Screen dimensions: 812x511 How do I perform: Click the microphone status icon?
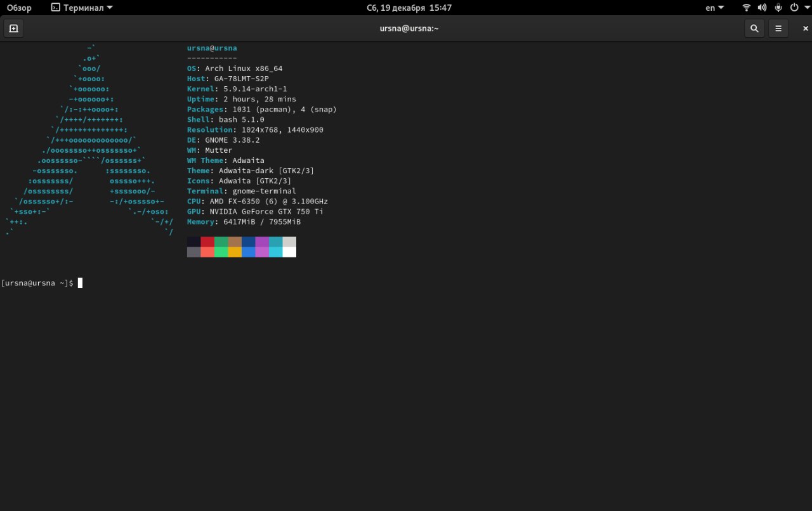click(x=778, y=8)
